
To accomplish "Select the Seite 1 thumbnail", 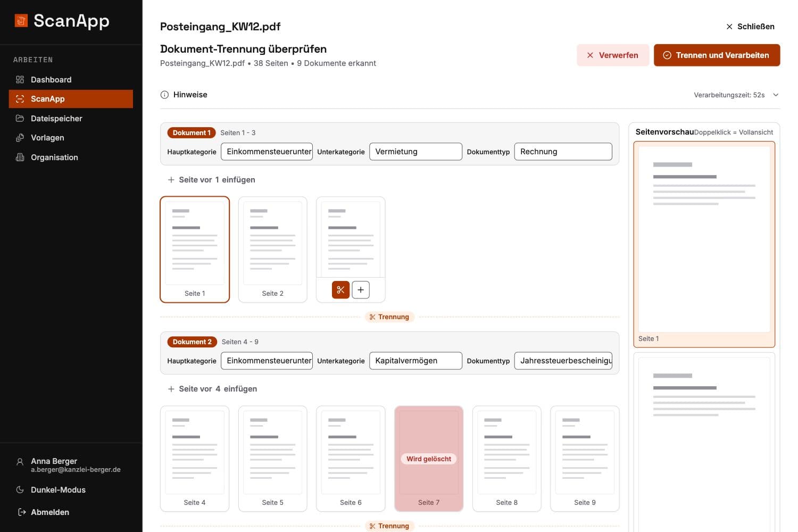I will (x=195, y=250).
